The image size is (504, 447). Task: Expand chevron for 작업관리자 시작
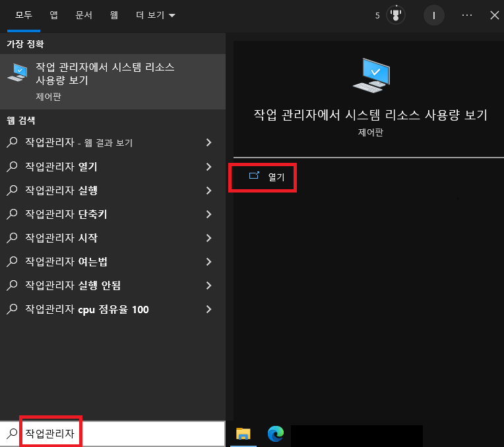point(209,238)
